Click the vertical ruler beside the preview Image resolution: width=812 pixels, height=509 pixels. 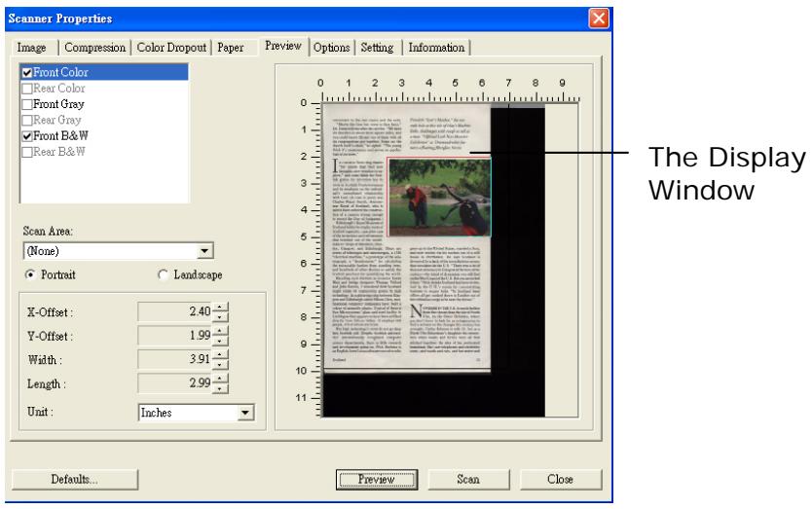(309, 259)
